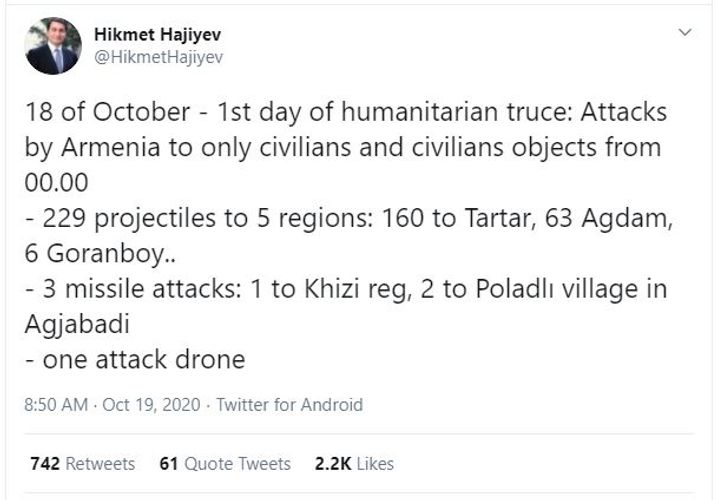
Task: Click the 8:50 AM time text
Action: tap(56, 406)
